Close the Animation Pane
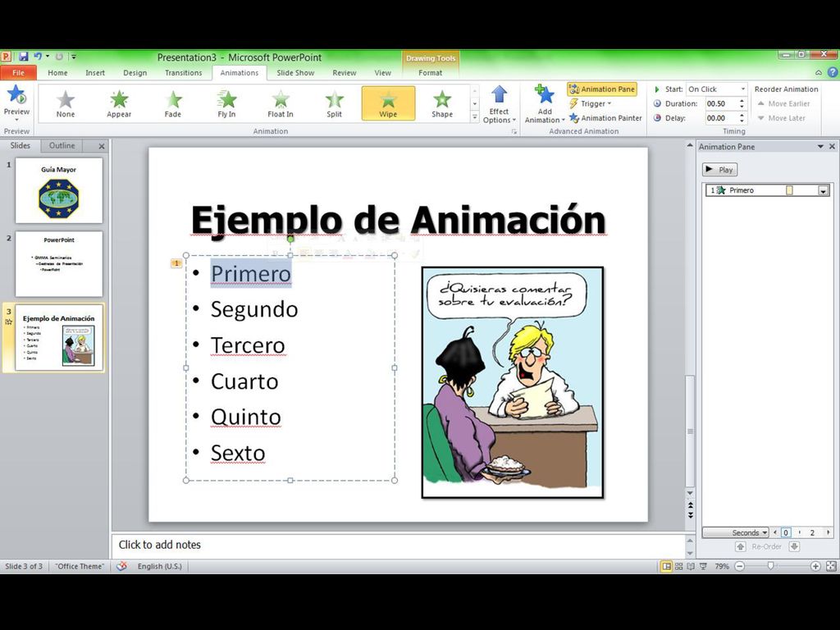The height and width of the screenshot is (630, 840). click(832, 146)
